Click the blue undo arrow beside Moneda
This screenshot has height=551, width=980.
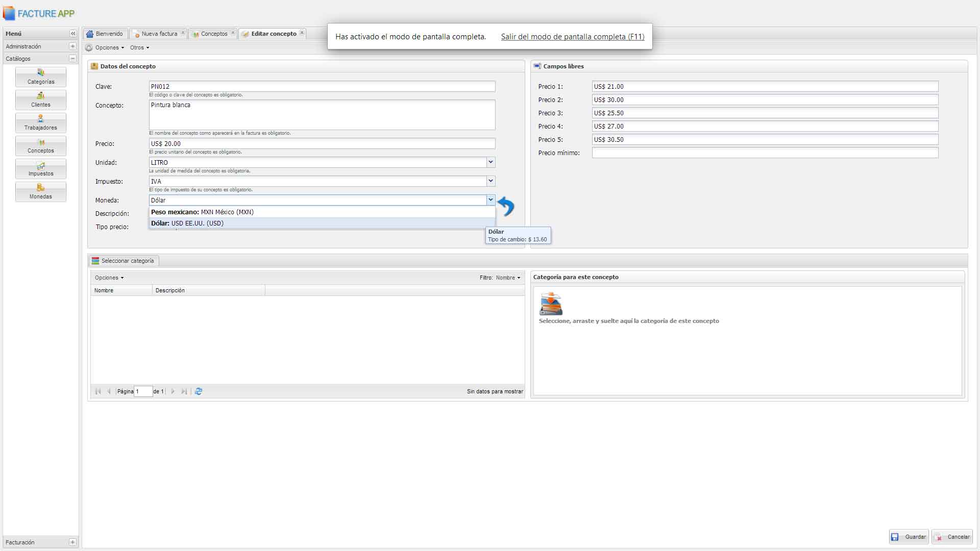coord(506,206)
